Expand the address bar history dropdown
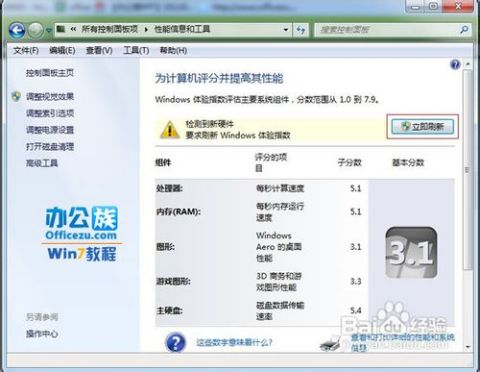This screenshot has width=480, height=372. pos(286,30)
